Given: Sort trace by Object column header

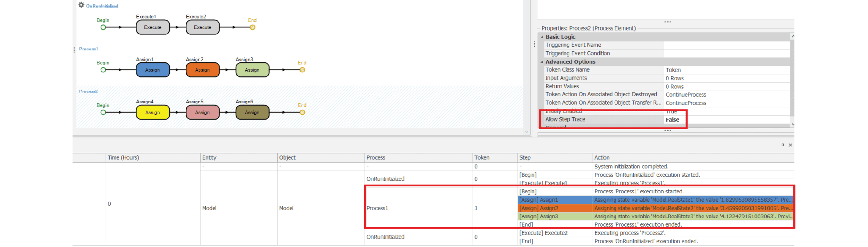Looking at the screenshot, I should 321,158.
